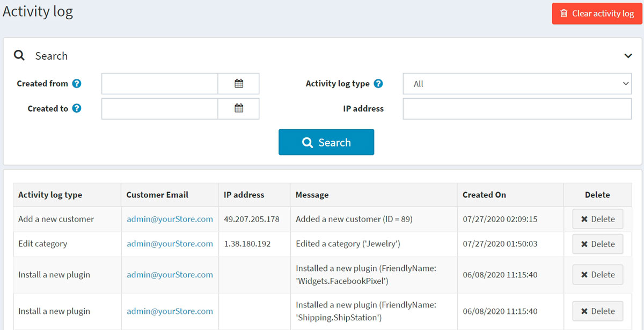Click the Created to help icon
The image size is (644, 330).
(x=77, y=108)
